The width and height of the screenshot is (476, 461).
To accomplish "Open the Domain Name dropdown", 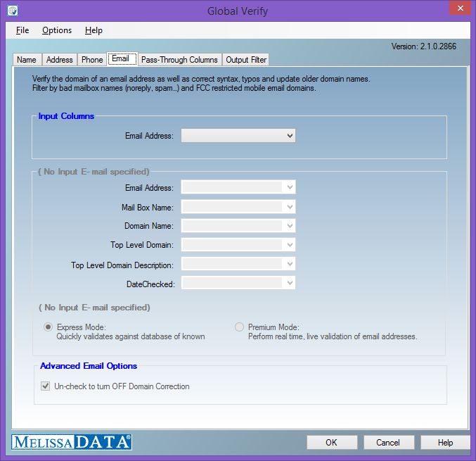I will (x=238, y=226).
